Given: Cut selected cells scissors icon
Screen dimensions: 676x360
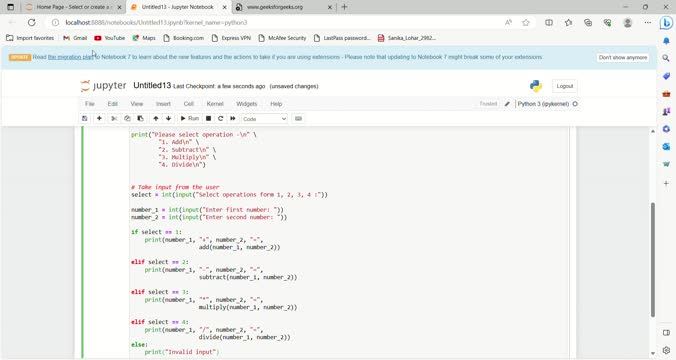Looking at the screenshot, I should [x=114, y=119].
